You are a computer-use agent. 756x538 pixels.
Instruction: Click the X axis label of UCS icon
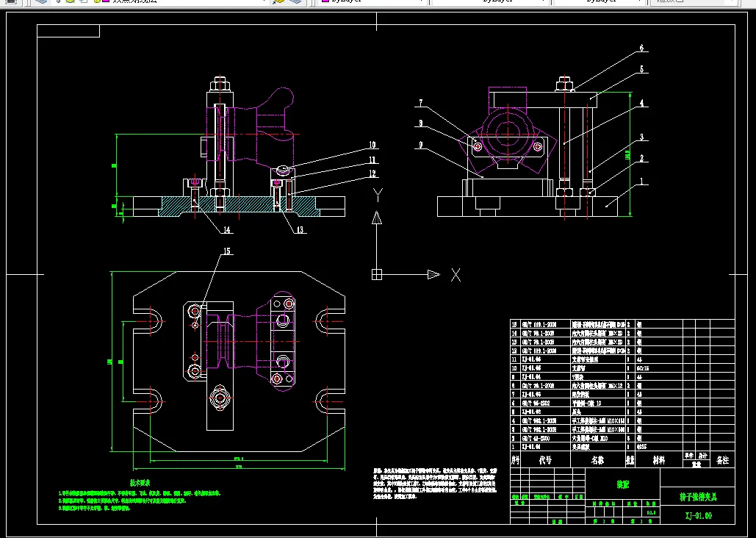(456, 275)
